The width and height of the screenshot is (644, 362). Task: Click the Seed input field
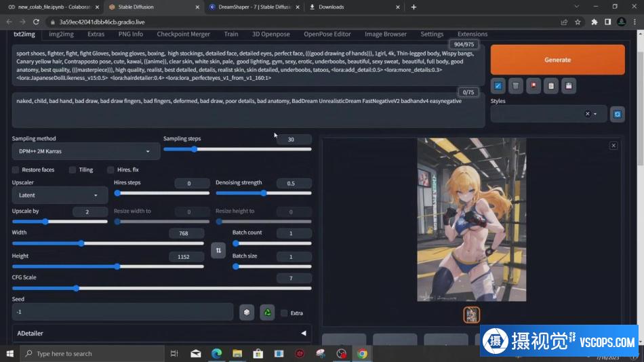click(123, 312)
